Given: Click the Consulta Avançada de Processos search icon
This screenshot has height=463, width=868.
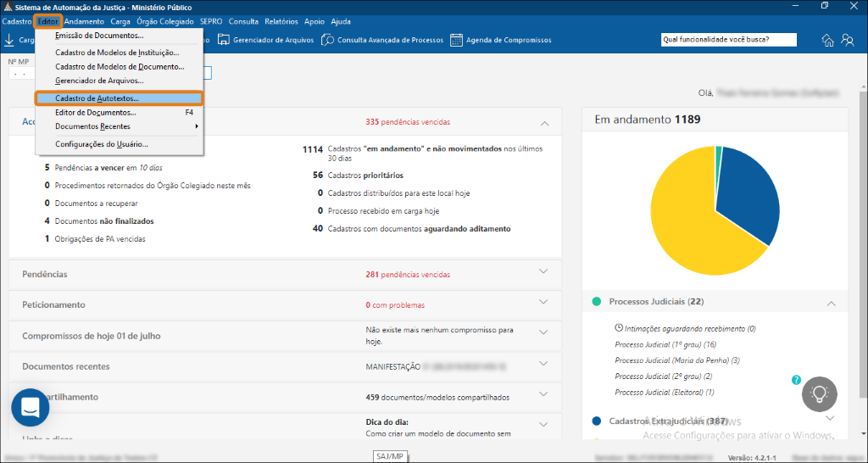Looking at the screenshot, I should click(328, 40).
